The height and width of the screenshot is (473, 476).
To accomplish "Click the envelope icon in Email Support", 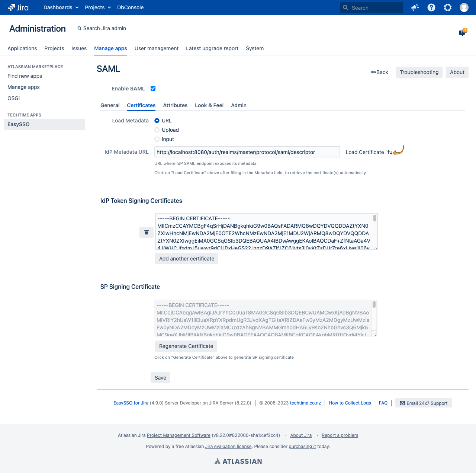I will tap(402, 403).
